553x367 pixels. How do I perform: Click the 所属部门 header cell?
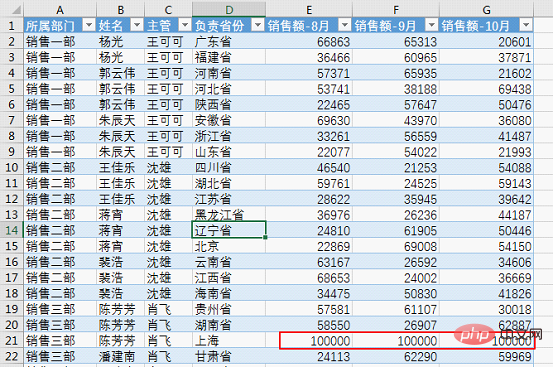[60, 25]
